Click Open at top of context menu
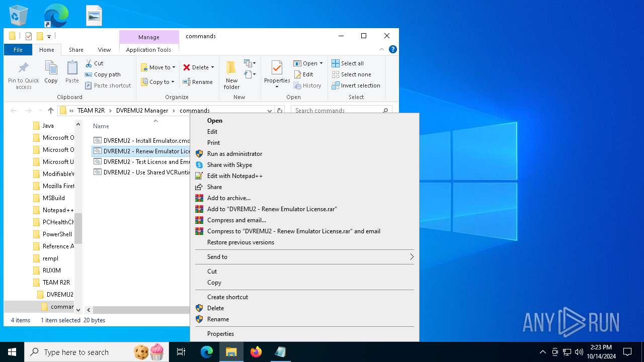The image size is (644, 362). 304,121
